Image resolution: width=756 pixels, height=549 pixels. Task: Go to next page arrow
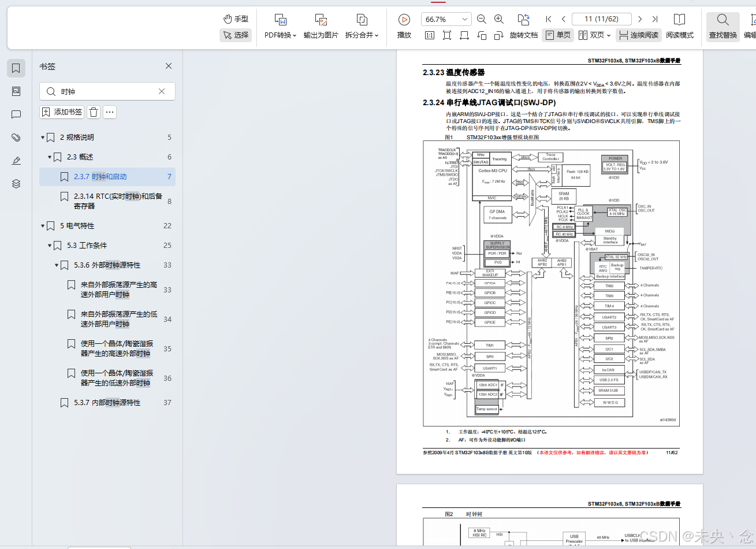640,19
